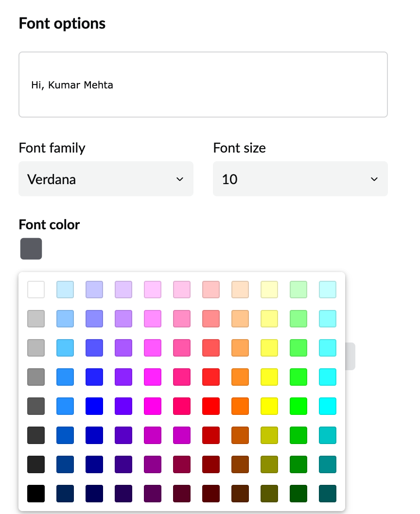This screenshot has height=514, width=420.
Task: Choose the pure blue swatch
Action: [x=94, y=406]
